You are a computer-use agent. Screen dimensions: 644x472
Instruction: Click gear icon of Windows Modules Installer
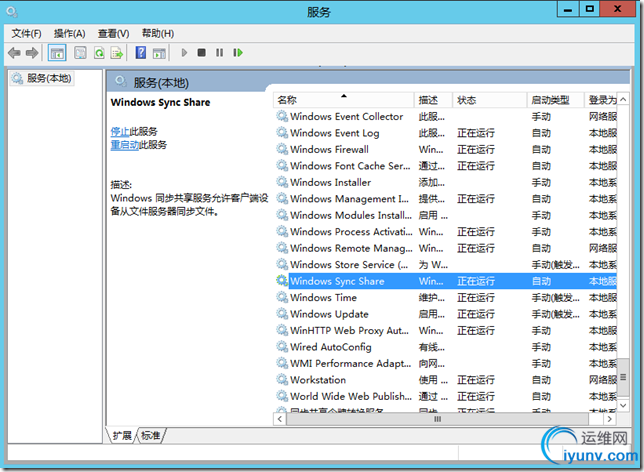pos(282,215)
